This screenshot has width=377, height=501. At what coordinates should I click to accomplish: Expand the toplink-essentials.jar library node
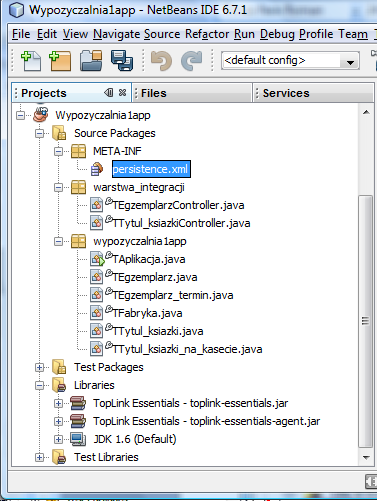tap(58, 403)
